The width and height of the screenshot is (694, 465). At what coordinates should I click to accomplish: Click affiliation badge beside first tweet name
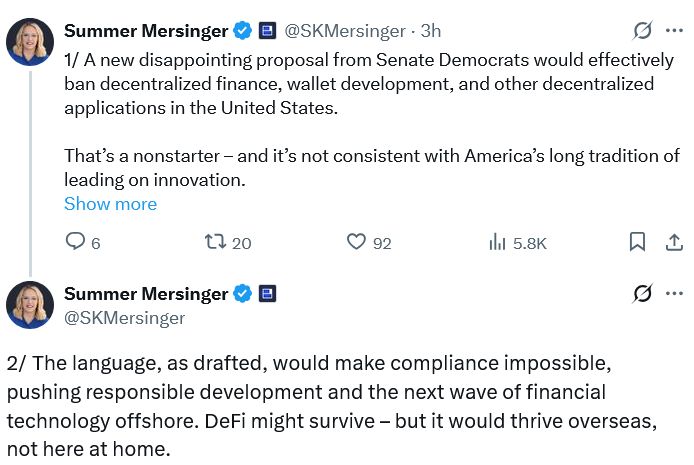click(268, 32)
